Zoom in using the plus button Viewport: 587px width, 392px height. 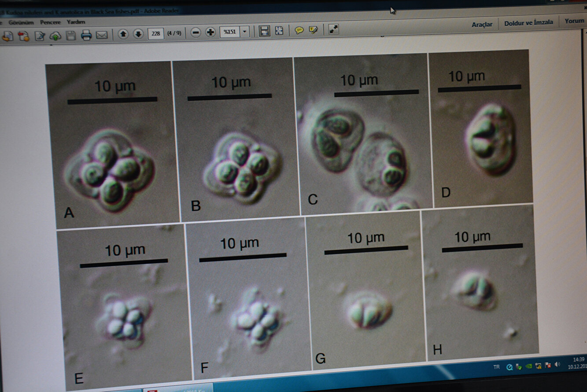pos(210,32)
